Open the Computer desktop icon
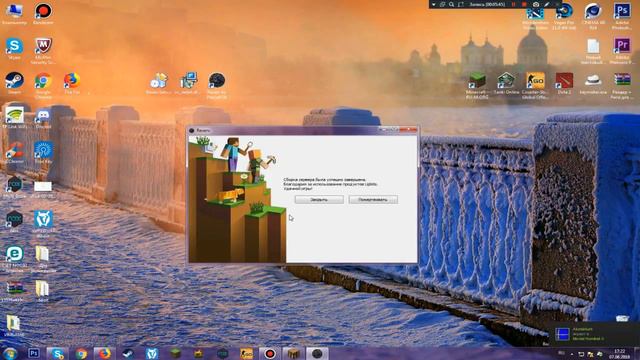 click(x=14, y=12)
